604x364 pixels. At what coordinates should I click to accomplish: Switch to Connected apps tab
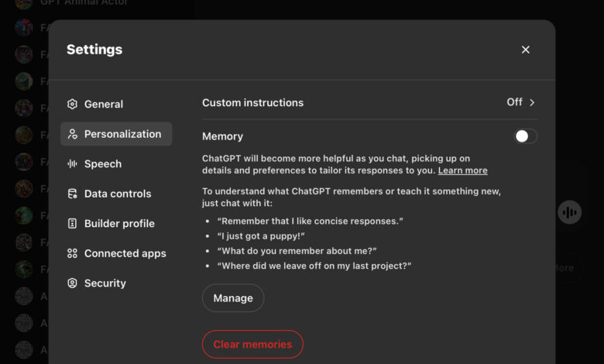[116, 253]
